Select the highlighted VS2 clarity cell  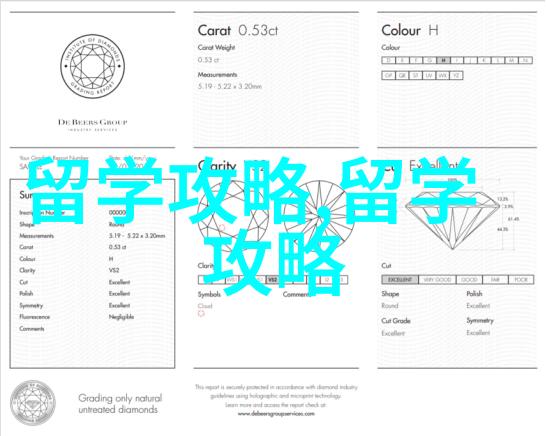272,280
